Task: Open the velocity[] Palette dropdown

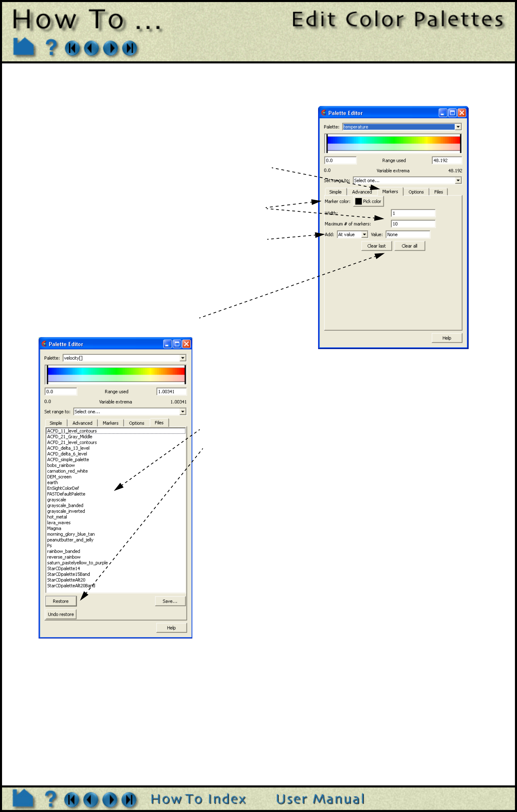Action: (x=183, y=358)
